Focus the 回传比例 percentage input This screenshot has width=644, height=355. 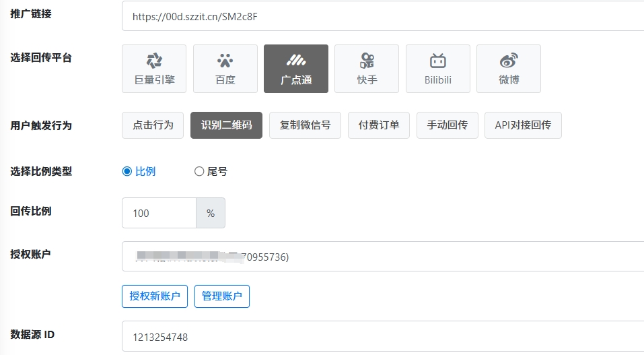pos(159,213)
